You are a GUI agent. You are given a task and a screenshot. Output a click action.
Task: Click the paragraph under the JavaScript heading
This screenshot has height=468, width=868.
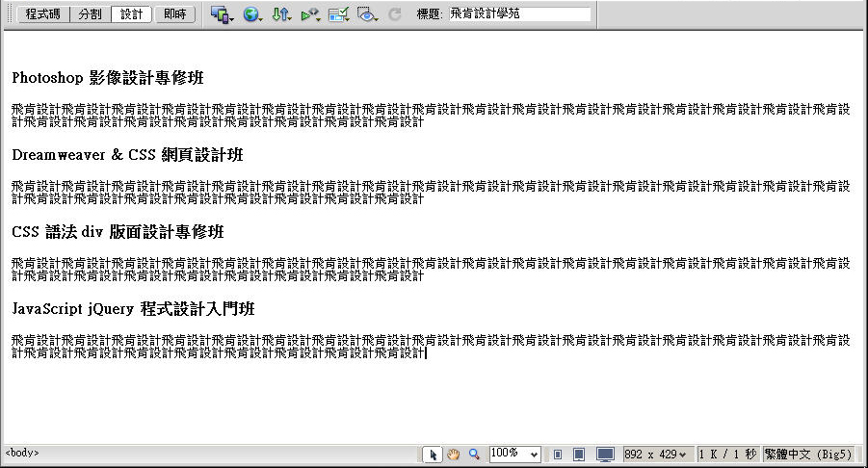coord(431,347)
